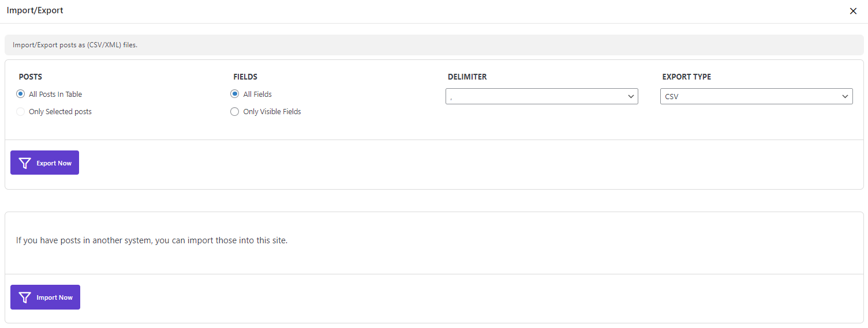
Task: Click the FIELDS section heading
Action: (x=245, y=77)
